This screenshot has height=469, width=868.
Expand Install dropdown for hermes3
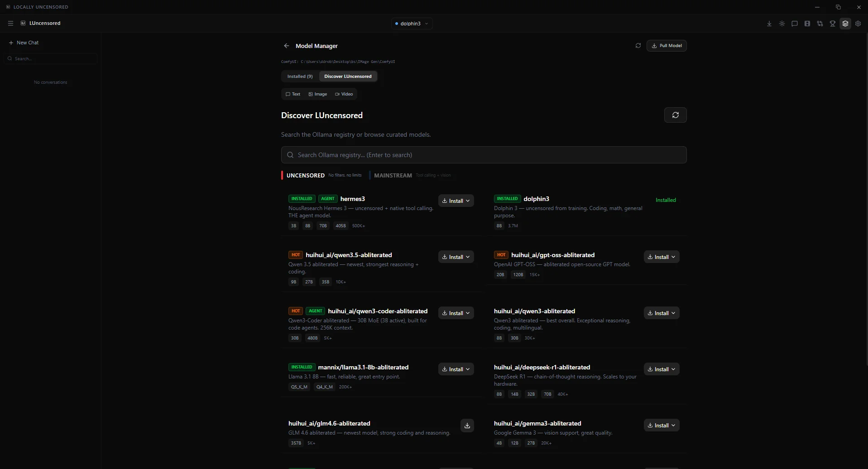[x=456, y=201]
